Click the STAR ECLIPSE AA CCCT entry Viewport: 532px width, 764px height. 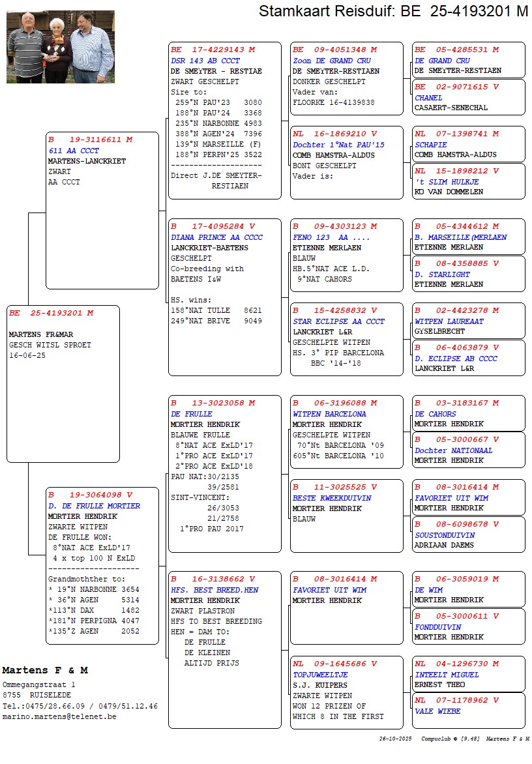tap(338, 321)
